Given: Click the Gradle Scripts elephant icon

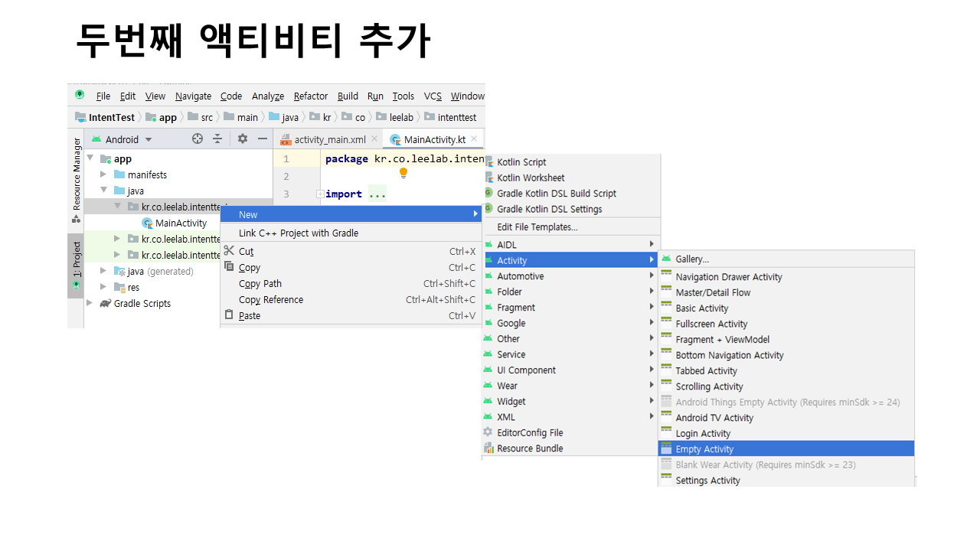Looking at the screenshot, I should tap(105, 304).
